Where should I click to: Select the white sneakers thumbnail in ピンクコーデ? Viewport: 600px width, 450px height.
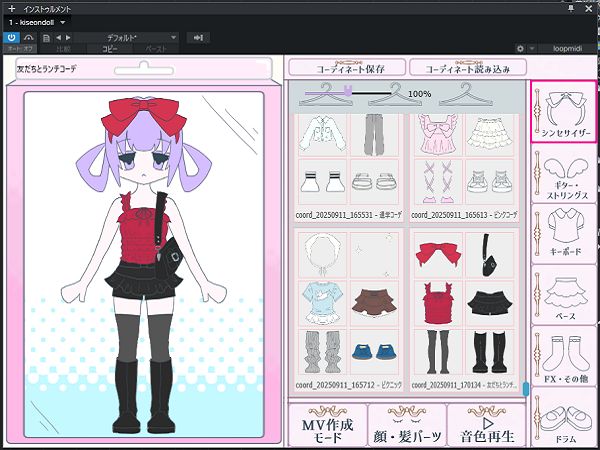click(x=490, y=182)
